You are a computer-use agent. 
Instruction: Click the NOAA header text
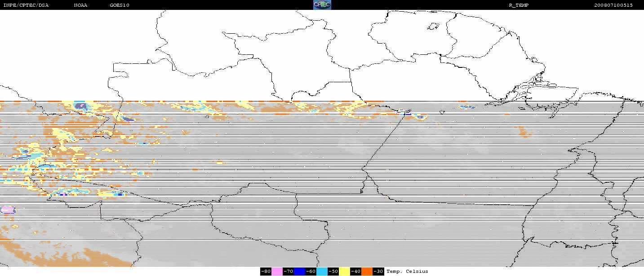tap(81, 5)
